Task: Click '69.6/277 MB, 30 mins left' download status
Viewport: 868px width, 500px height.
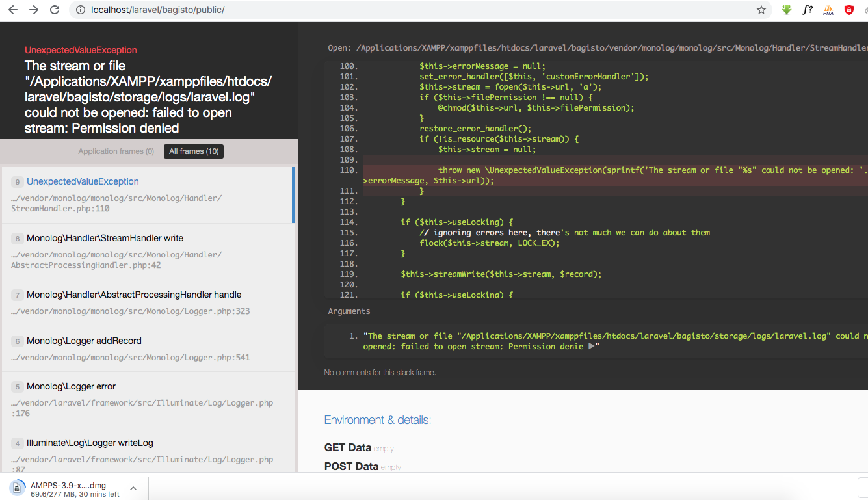Action: (x=75, y=494)
